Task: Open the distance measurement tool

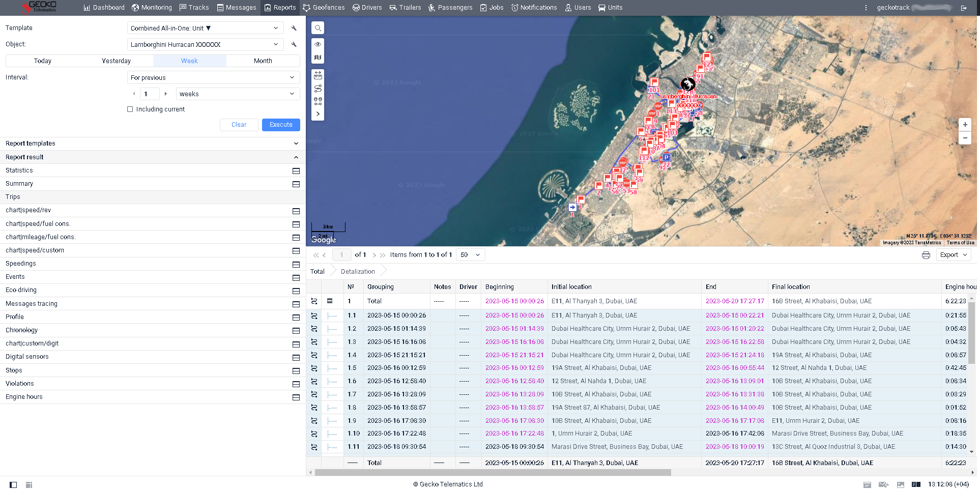Action: (x=318, y=75)
